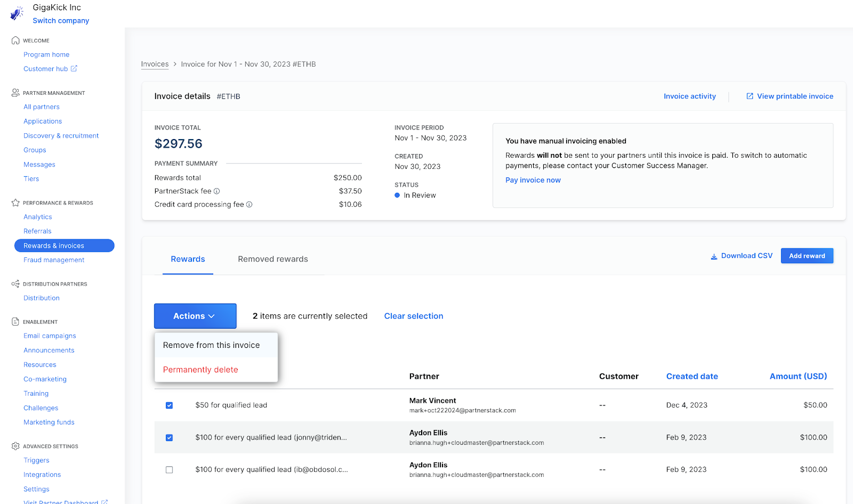
Task: Open Applications in sidebar
Action: click(x=43, y=121)
